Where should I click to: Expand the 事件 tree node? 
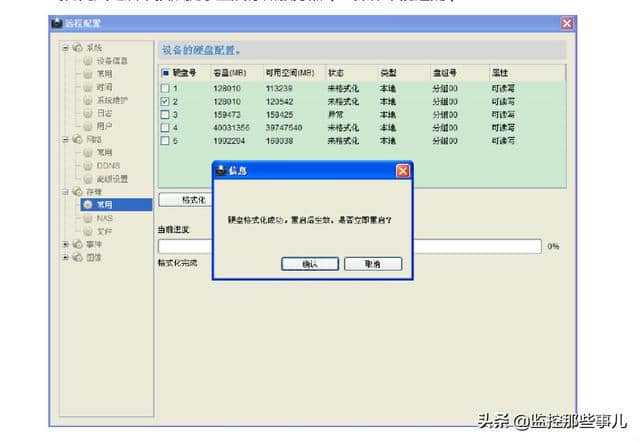coord(66,244)
